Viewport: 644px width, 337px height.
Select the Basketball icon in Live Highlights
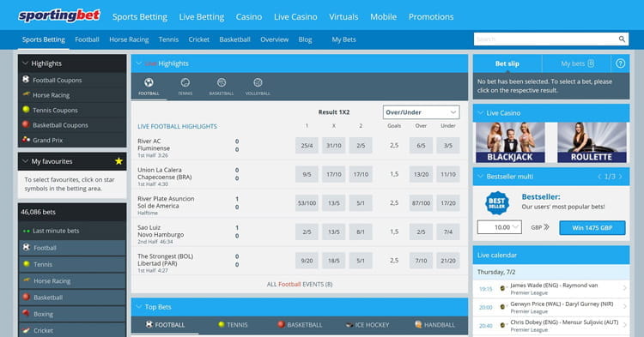click(x=222, y=83)
